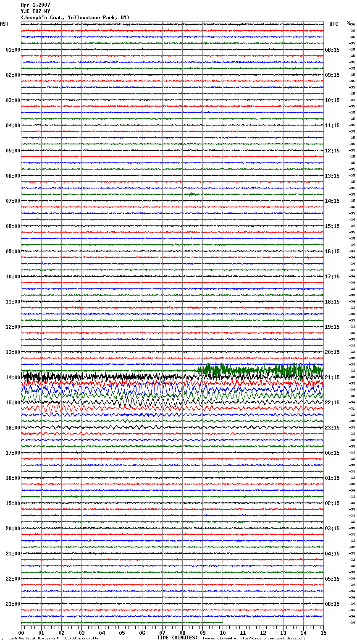Click the 09:00 MST time label
This screenshot has width=357, height=644.
click(13, 251)
